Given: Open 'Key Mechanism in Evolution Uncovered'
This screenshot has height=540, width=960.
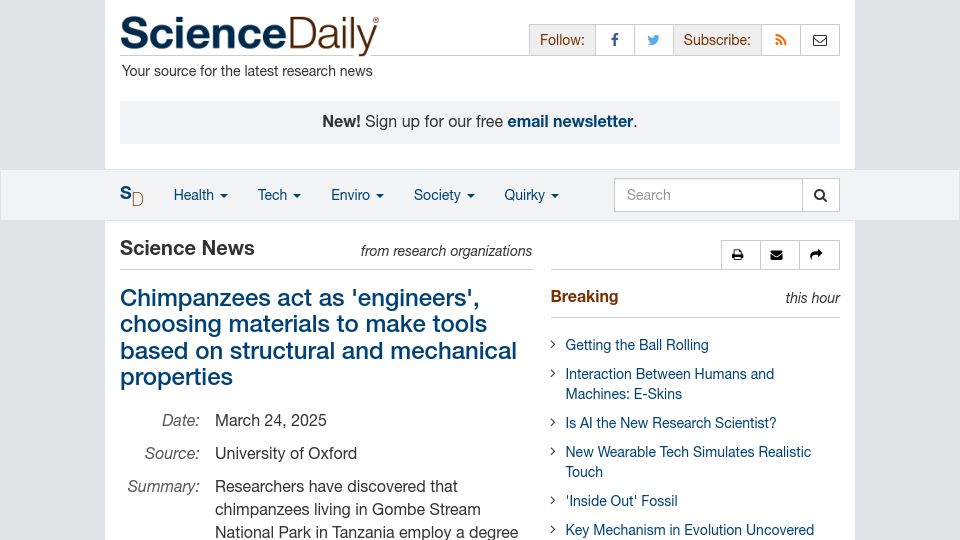Looking at the screenshot, I should click(689, 530).
